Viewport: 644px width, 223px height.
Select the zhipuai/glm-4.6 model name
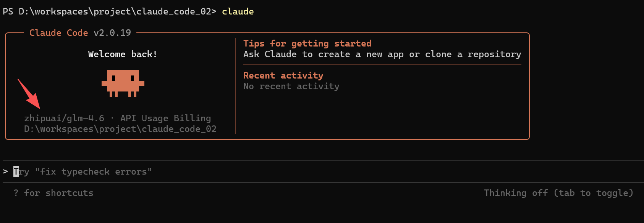pos(64,118)
